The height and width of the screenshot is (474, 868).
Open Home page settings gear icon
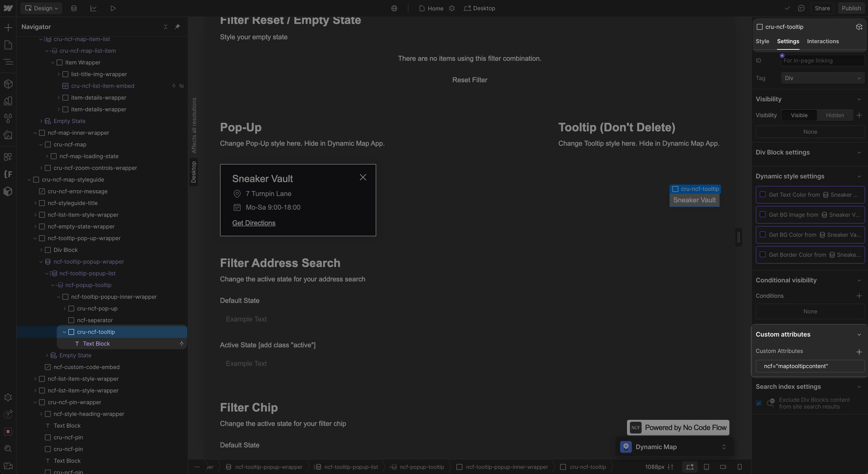(452, 8)
